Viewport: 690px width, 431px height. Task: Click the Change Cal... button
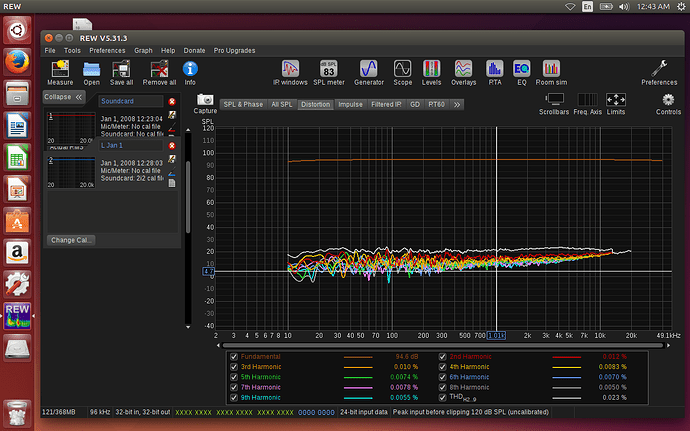pyautogui.click(x=71, y=240)
